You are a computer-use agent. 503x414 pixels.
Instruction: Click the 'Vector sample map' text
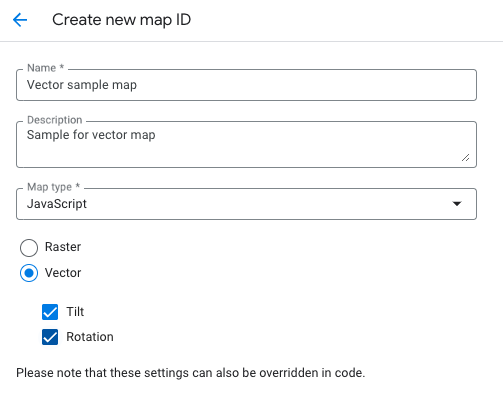[82, 85]
